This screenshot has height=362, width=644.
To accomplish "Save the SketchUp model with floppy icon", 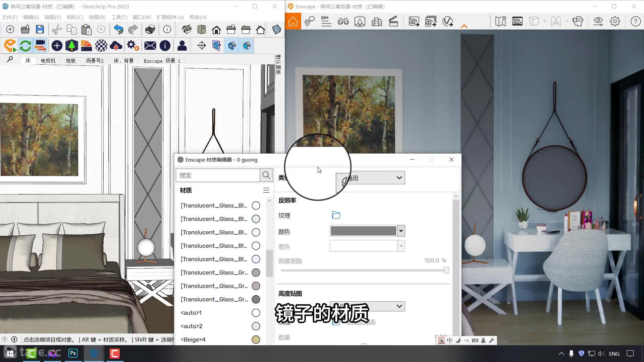I will pyautogui.click(x=40, y=29).
